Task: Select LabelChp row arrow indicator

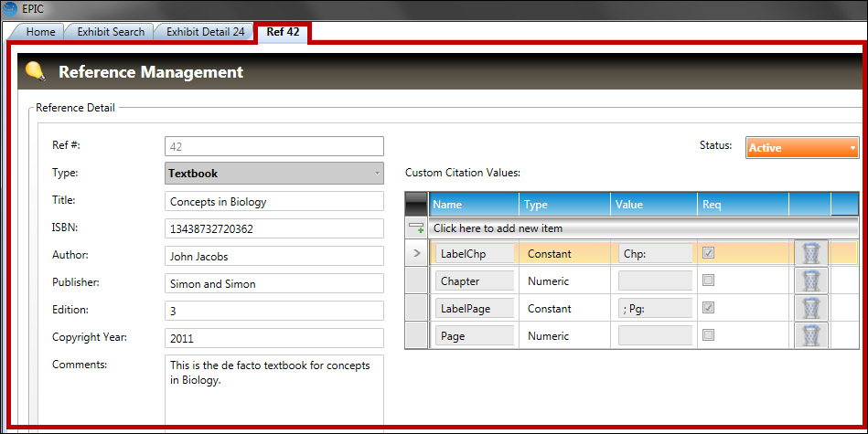Action: coord(416,253)
